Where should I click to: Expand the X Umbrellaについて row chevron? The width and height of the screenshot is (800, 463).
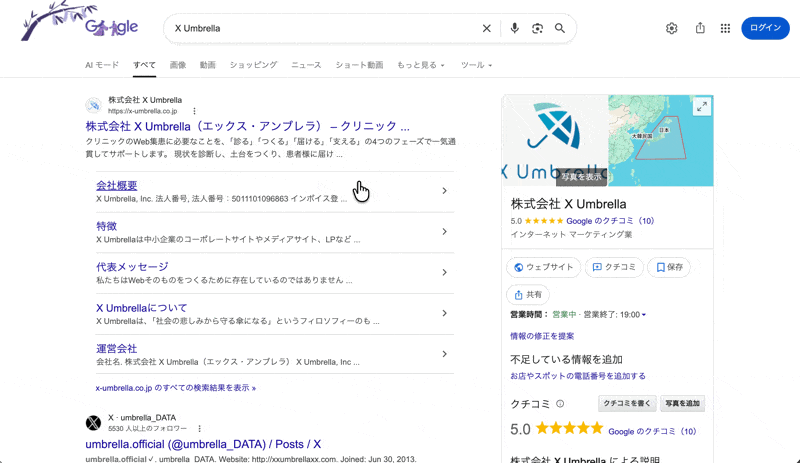tap(444, 313)
